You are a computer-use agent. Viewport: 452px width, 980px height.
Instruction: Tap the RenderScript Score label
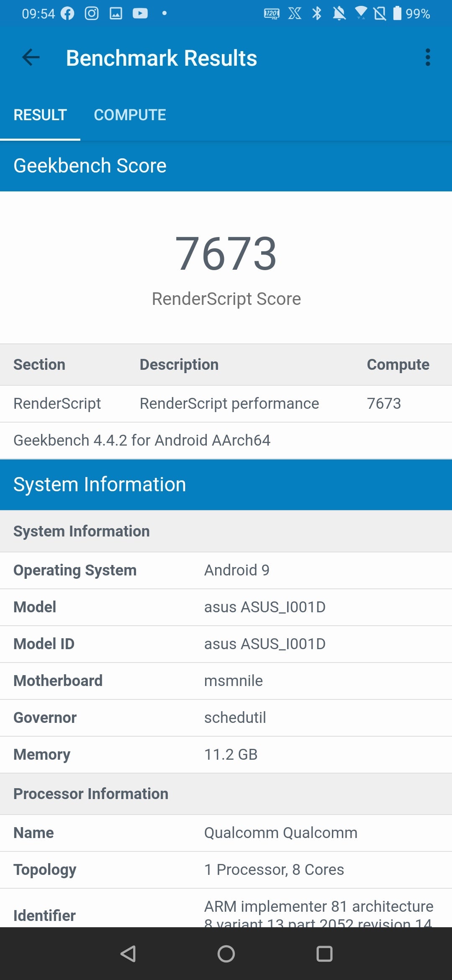pyautogui.click(x=226, y=299)
